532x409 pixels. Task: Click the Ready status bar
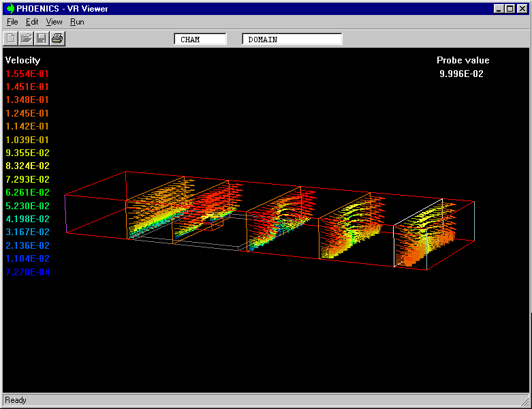16,400
